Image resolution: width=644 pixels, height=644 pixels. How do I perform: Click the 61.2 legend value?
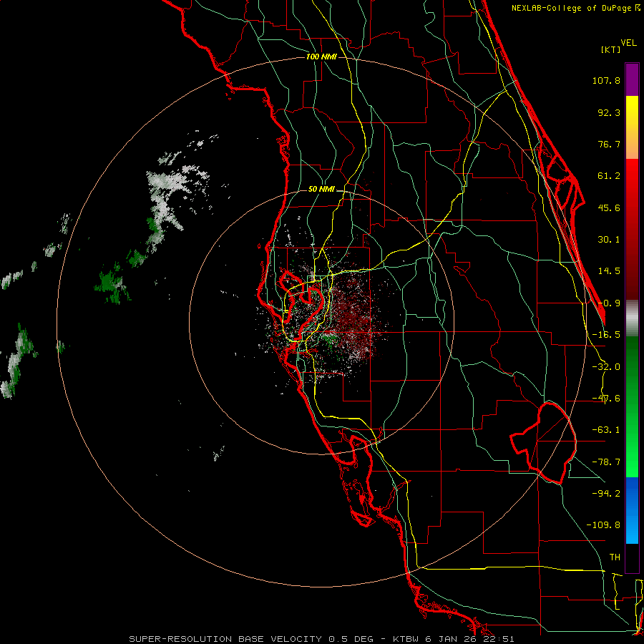point(609,176)
